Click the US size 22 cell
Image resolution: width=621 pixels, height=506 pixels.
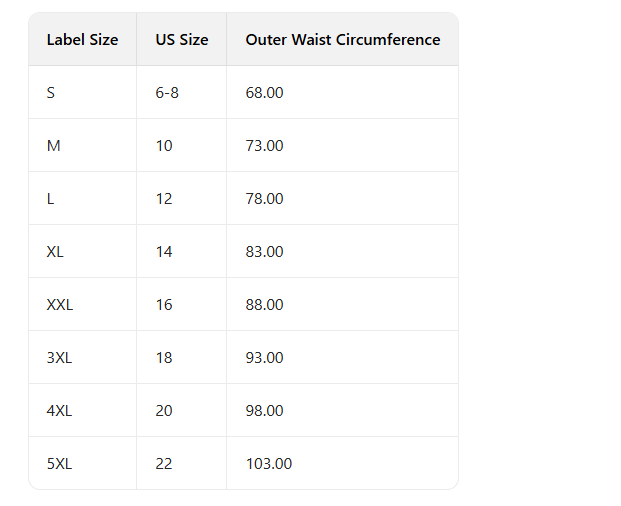pos(164,464)
